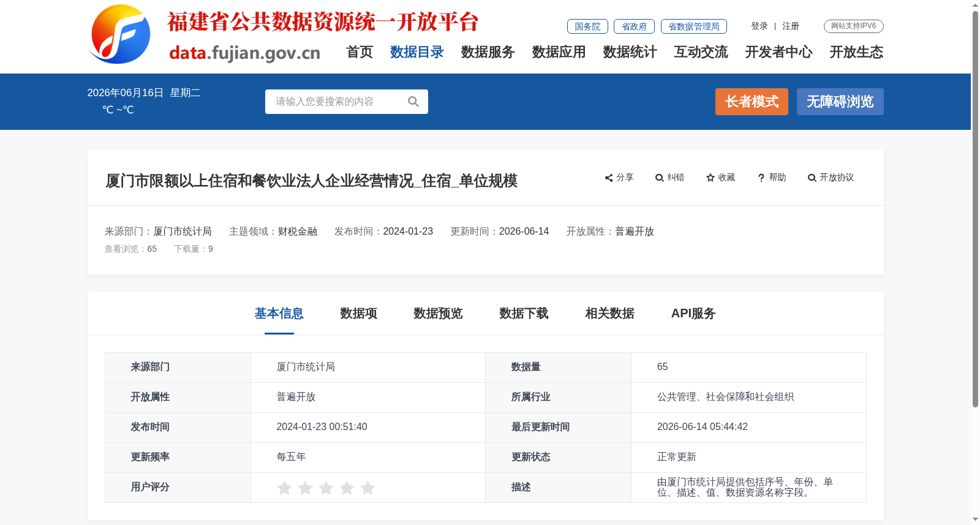Click the Fujian platform logo icon
The height and width of the screenshot is (525, 980).
click(119, 34)
